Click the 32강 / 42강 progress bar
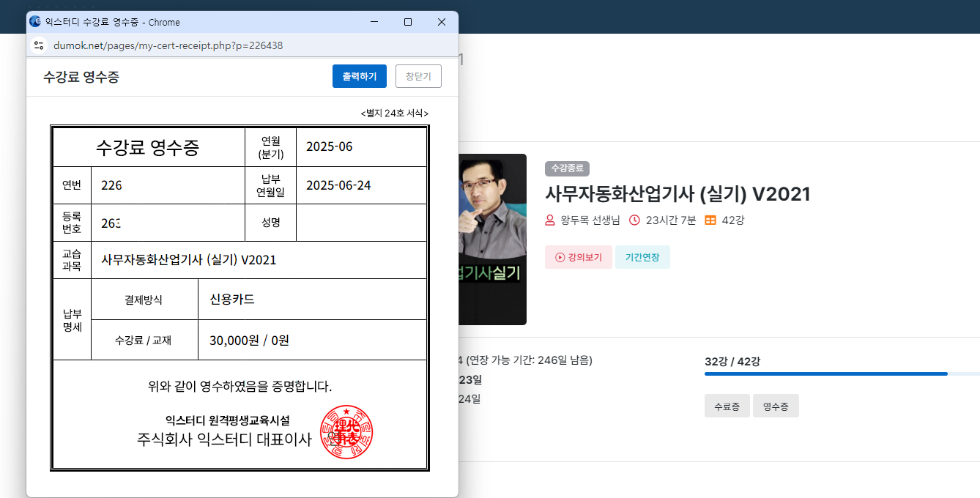980x498 pixels. coord(842,373)
